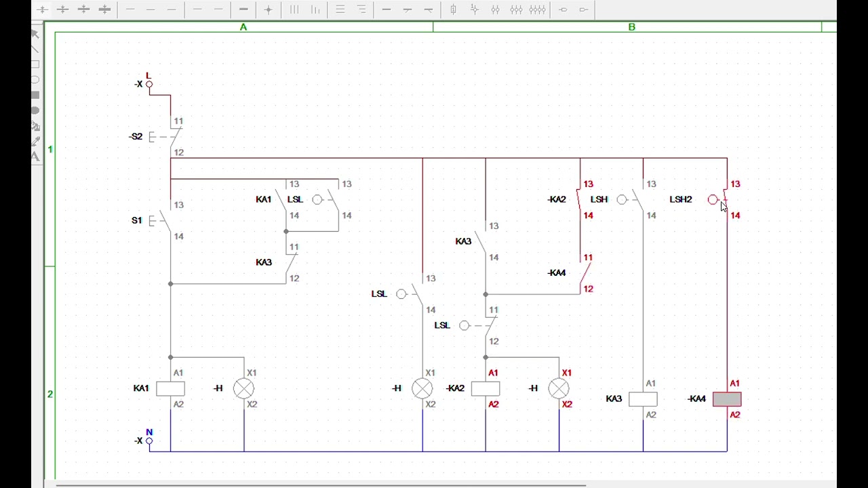Viewport: 868px width, 488px height.
Task: Click the LSH2 float switch label
Action: click(x=681, y=199)
